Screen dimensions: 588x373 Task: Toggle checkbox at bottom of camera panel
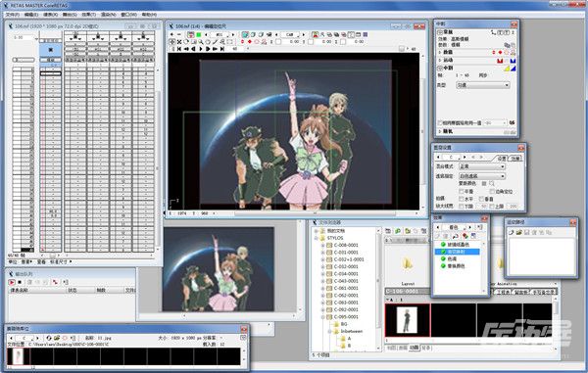coord(440,122)
